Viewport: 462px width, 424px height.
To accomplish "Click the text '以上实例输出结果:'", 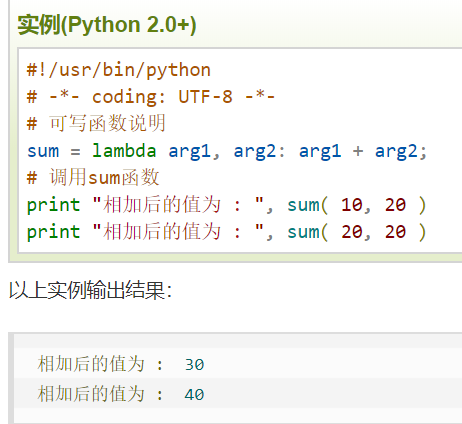I will pyautogui.click(x=90, y=290).
